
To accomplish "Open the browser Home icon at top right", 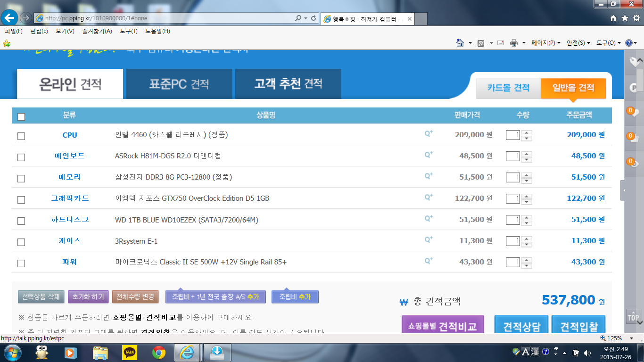I will point(613,18).
